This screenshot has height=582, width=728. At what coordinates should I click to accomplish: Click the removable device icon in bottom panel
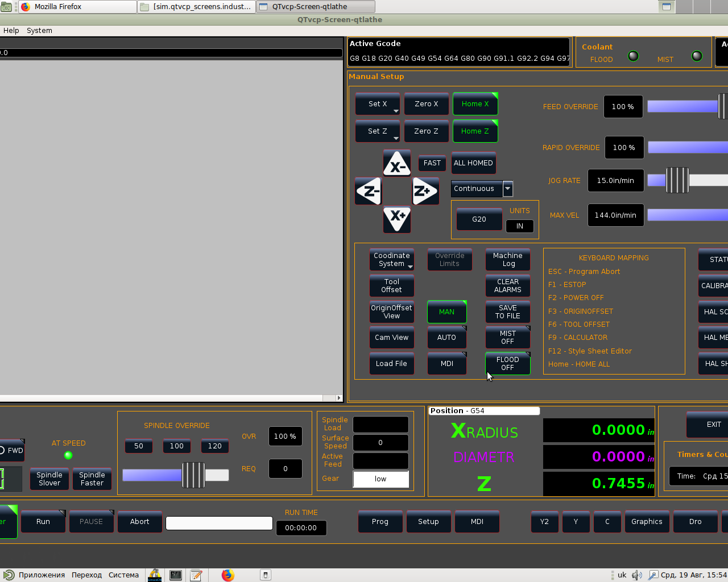click(266, 575)
